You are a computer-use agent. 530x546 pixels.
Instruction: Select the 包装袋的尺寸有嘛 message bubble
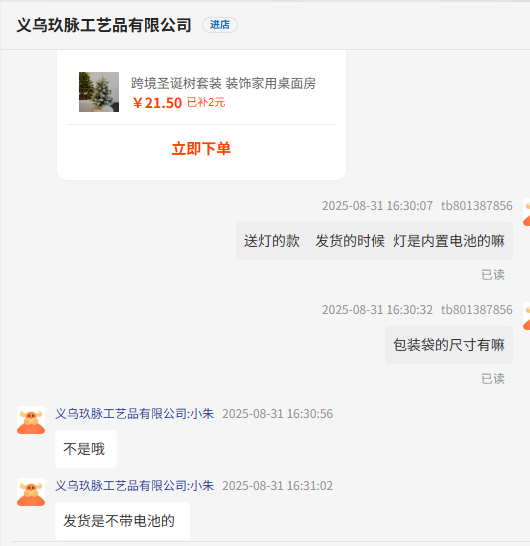pyautogui.click(x=449, y=345)
